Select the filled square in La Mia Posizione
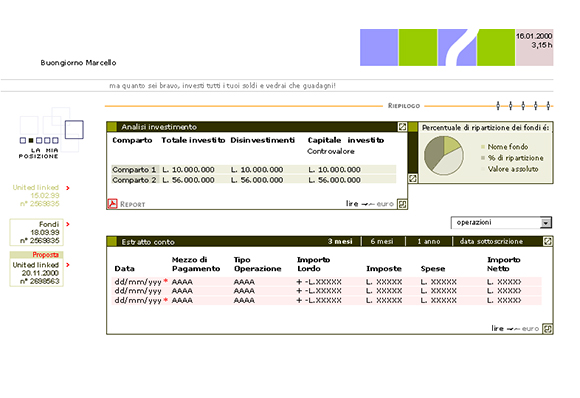Screen dimensions: 580x398 point(31,141)
